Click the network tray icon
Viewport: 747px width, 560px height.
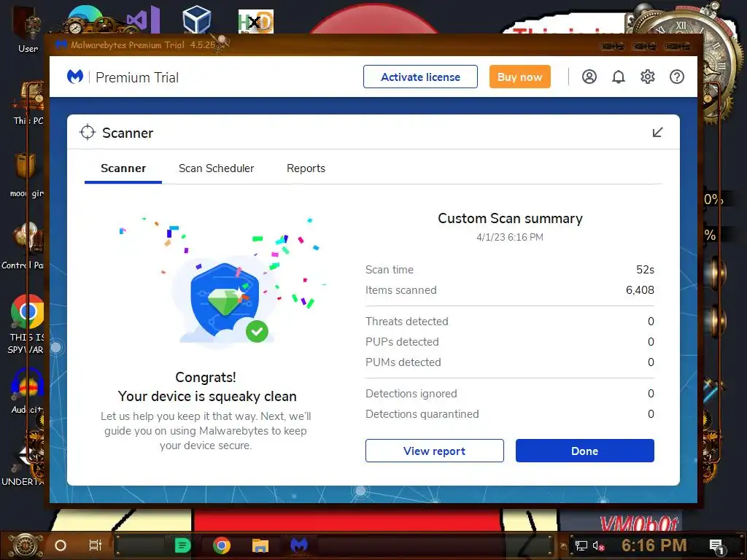point(581,545)
